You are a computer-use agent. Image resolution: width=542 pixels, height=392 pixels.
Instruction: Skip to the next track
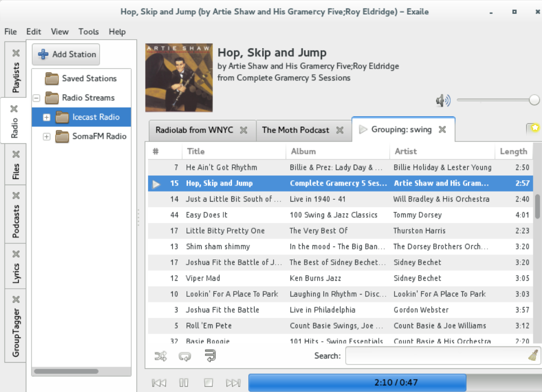tap(233, 383)
